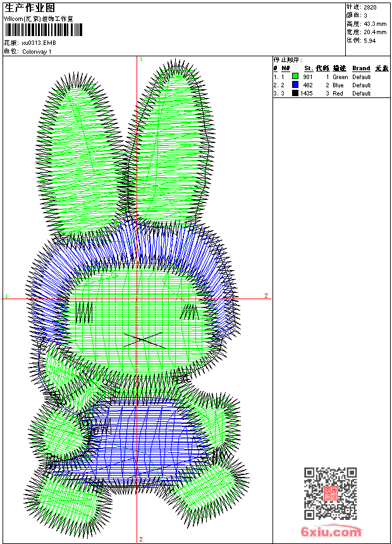Click the red marker 2 at the right end of the horizontal axis
This screenshot has height=544, width=392.
[266, 295]
